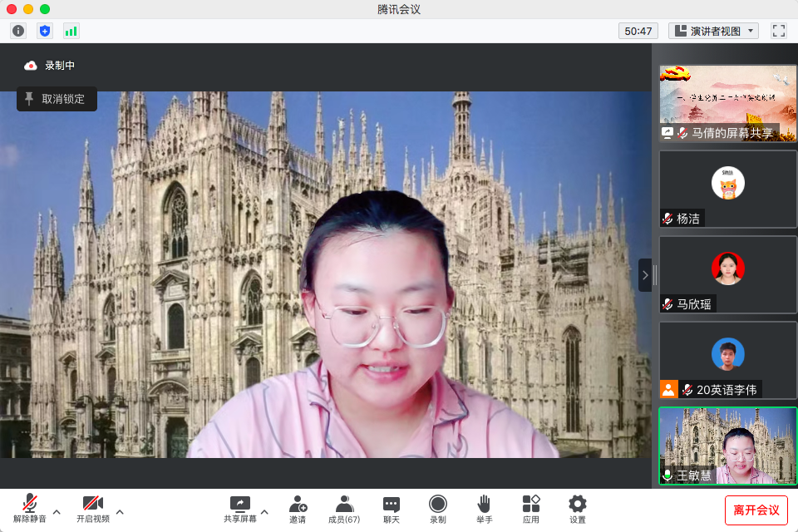Open the 应用 apps menu
This screenshot has width=798, height=532.
531,508
